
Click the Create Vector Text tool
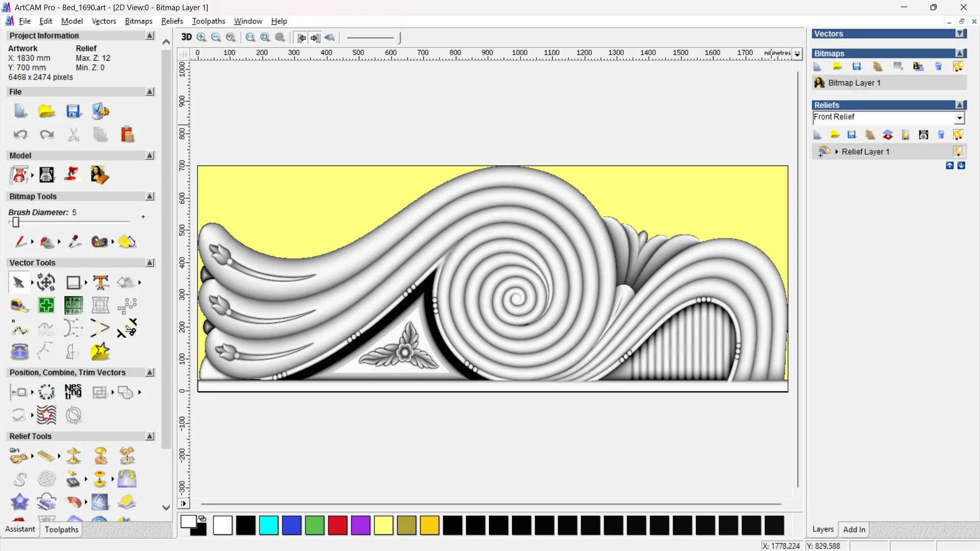pyautogui.click(x=101, y=282)
